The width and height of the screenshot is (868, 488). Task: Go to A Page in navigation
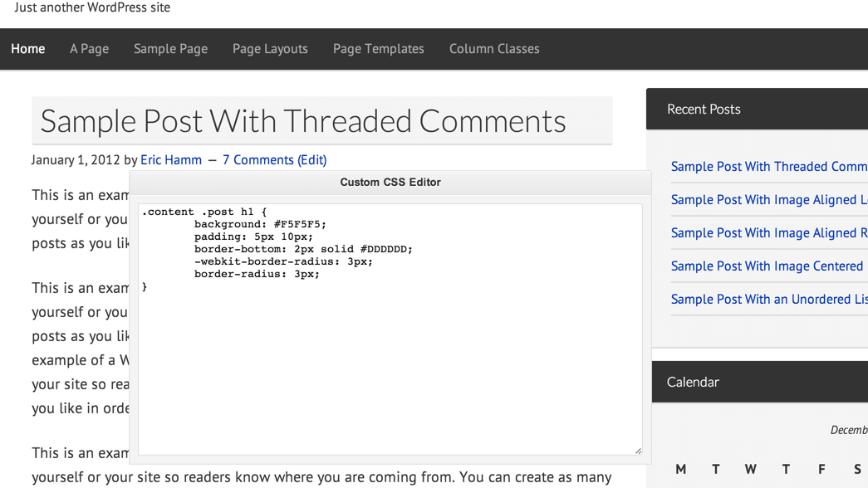click(89, 49)
